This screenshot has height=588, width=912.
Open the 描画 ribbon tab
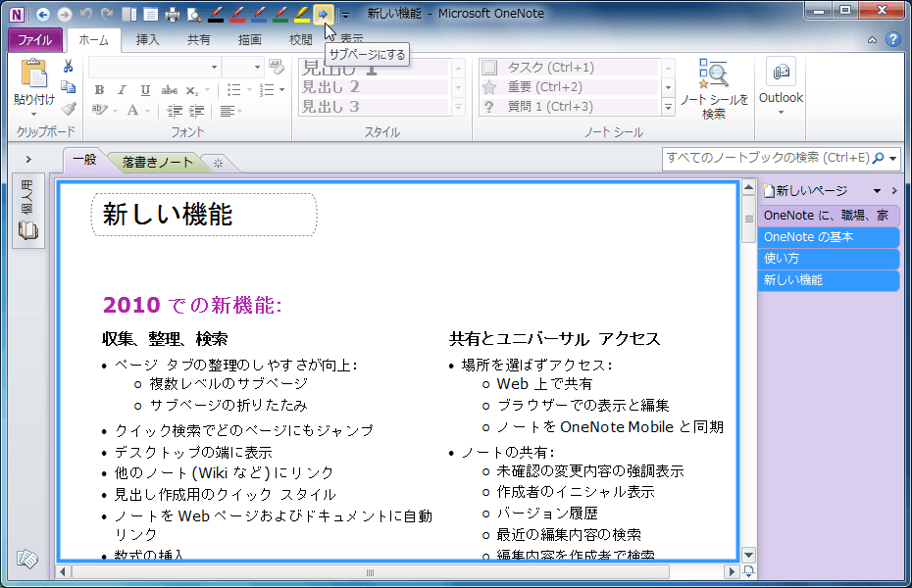pyautogui.click(x=249, y=39)
